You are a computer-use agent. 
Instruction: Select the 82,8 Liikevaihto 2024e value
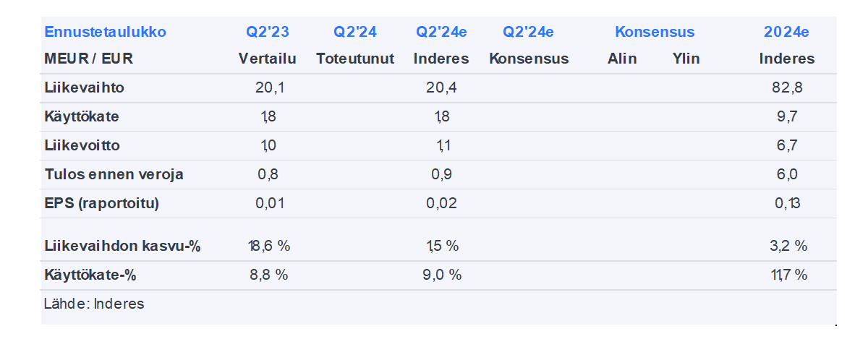pyautogui.click(x=787, y=88)
